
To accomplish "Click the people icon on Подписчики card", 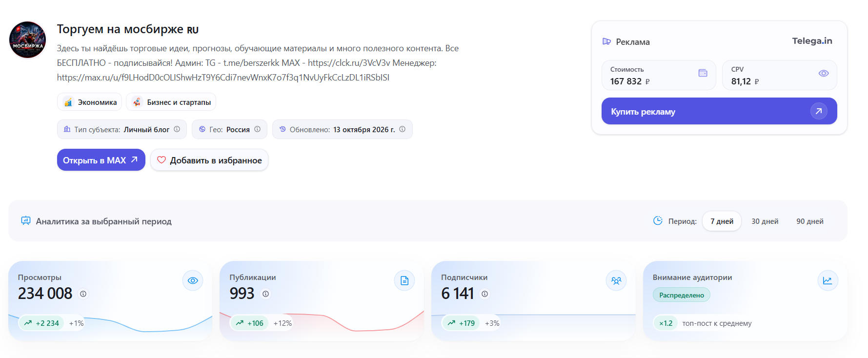I will coord(616,280).
